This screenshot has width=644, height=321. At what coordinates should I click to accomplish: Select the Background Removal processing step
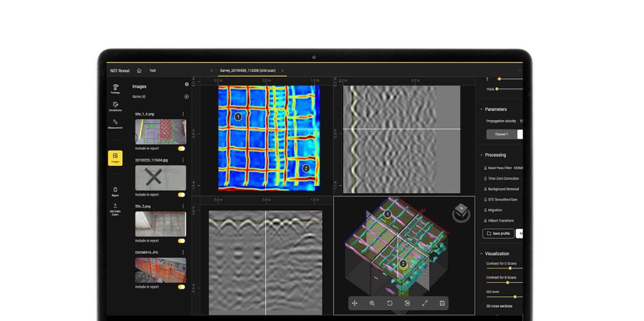coord(503,189)
